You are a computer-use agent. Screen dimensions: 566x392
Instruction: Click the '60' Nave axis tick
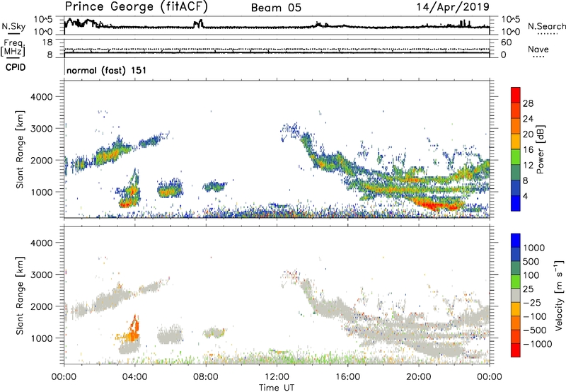click(x=506, y=42)
